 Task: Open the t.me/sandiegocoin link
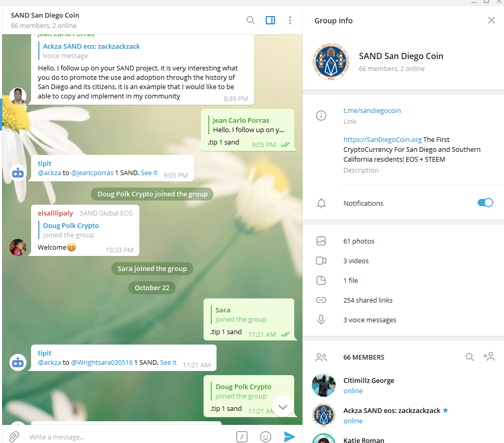372,110
